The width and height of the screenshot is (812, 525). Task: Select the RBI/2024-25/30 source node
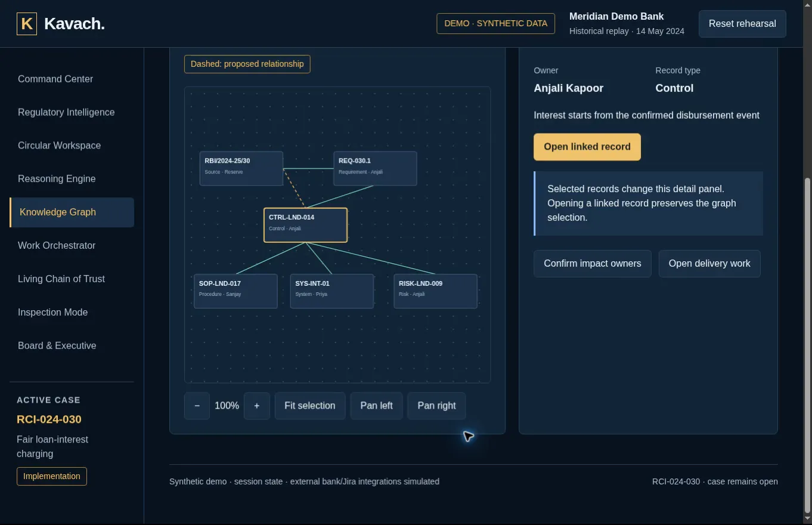point(241,168)
